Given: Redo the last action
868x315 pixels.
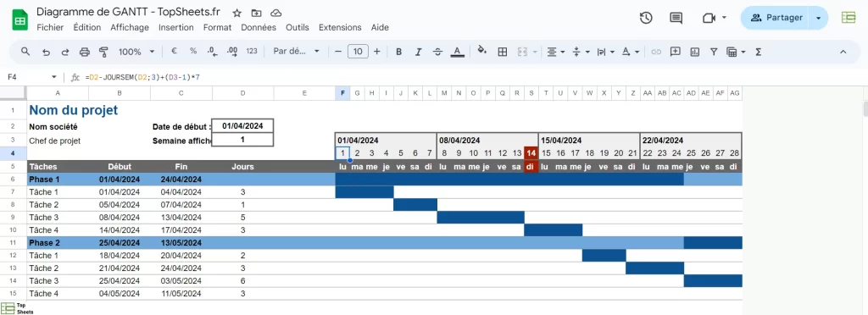Looking at the screenshot, I should point(64,52).
